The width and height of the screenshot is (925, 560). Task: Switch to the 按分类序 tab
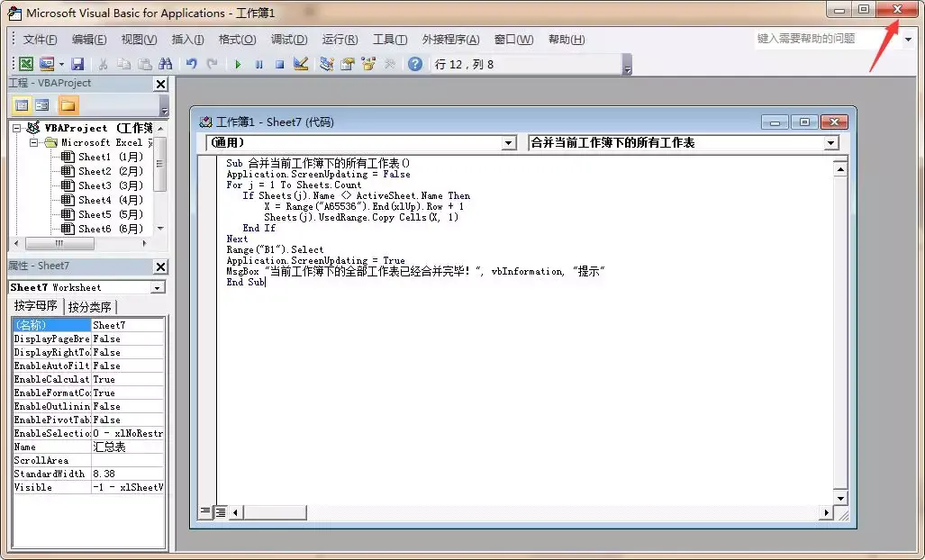click(90, 307)
